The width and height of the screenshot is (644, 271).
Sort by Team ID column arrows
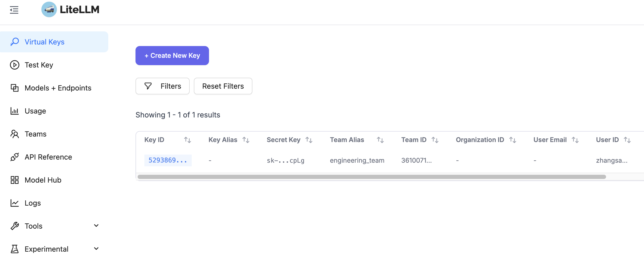(435, 140)
